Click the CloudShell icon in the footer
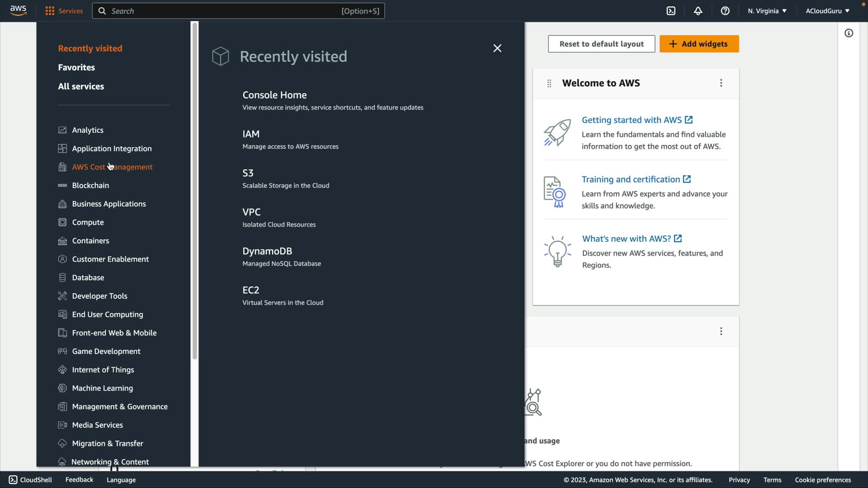Viewport: 868px width, 488px height. pos(13,480)
